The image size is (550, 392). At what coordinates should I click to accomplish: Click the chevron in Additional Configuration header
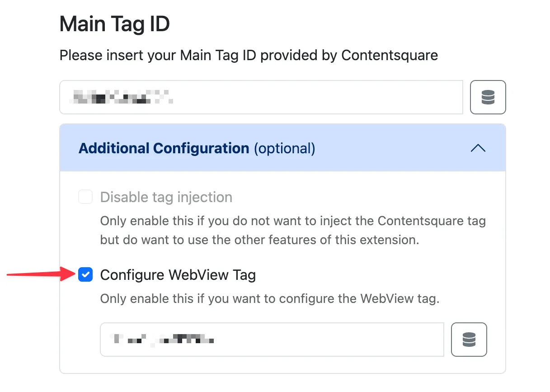478,148
